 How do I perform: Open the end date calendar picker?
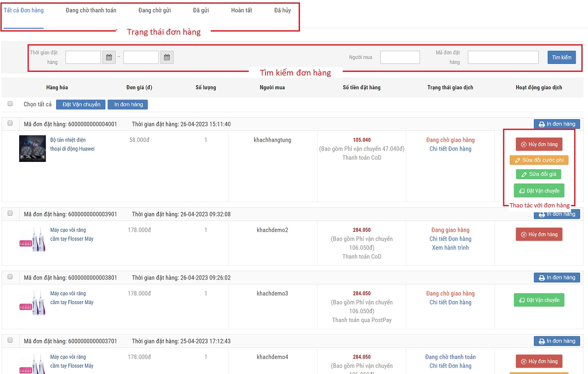pos(167,58)
